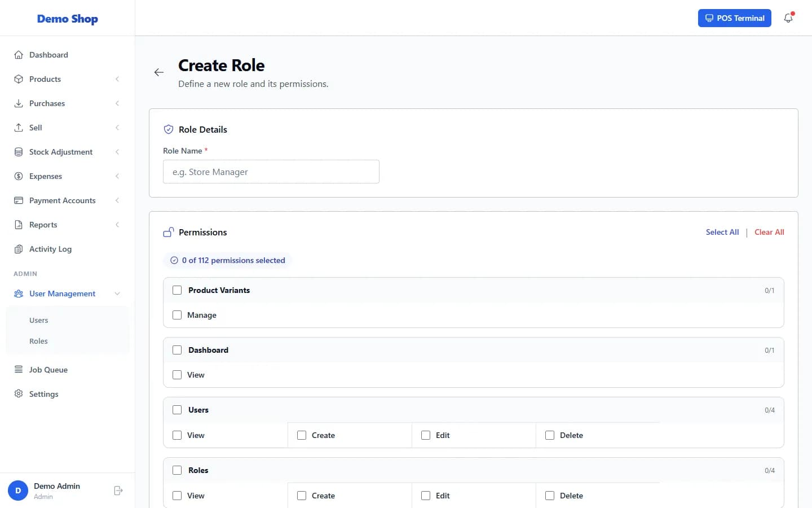The height and width of the screenshot is (508, 812).
Task: Expand the Stock Adjustment chevron
Action: [x=117, y=152]
